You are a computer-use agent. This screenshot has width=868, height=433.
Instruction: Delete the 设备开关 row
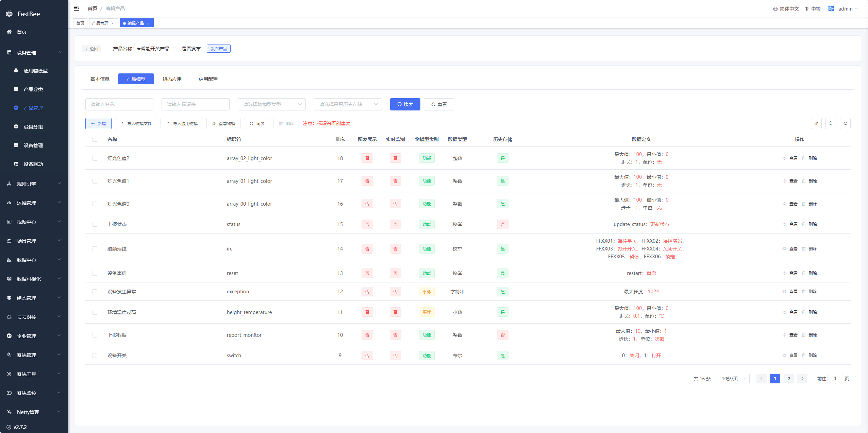coord(809,355)
